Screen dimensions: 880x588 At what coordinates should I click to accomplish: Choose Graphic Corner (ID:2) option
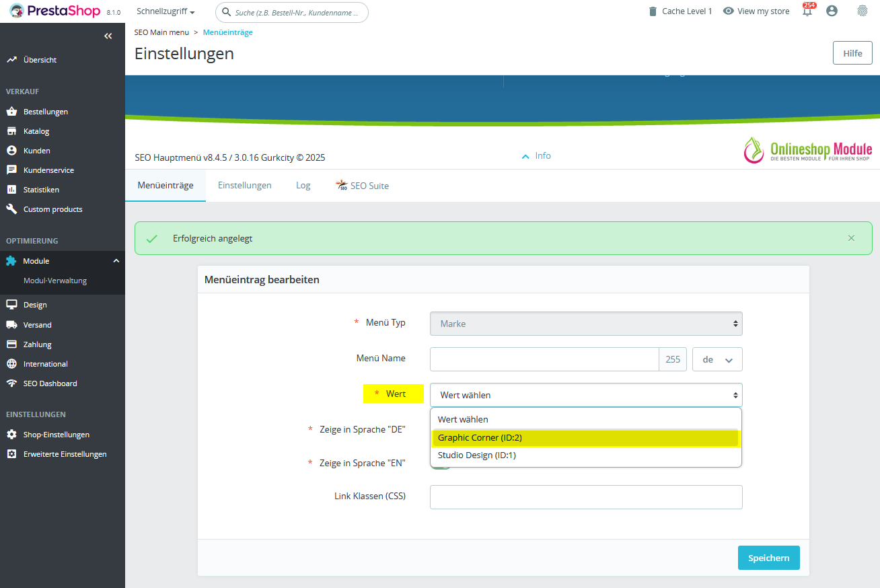click(x=586, y=437)
